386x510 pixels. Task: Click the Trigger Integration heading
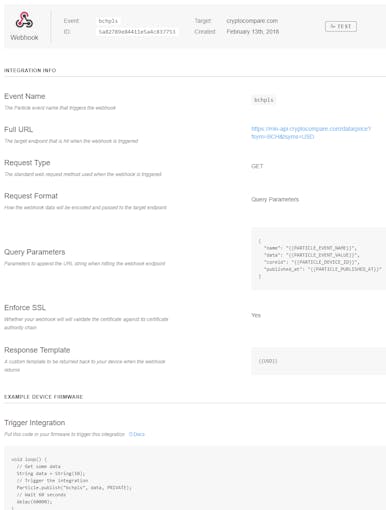[x=35, y=423]
